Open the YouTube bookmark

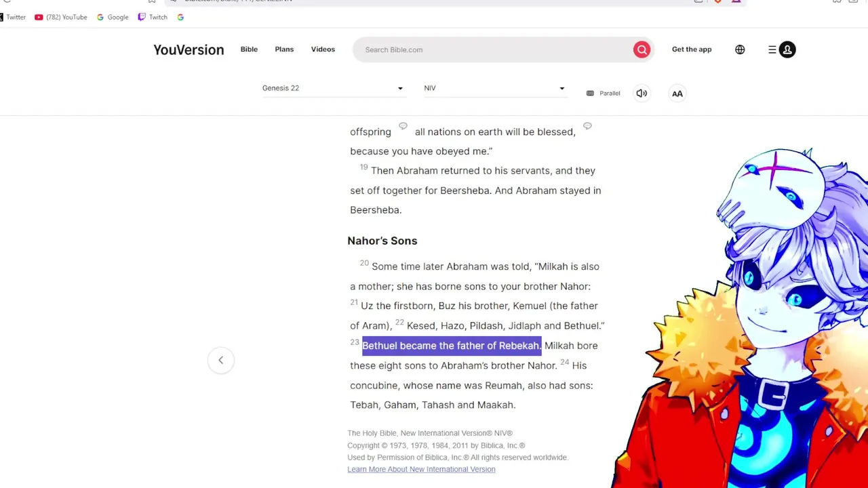(60, 17)
